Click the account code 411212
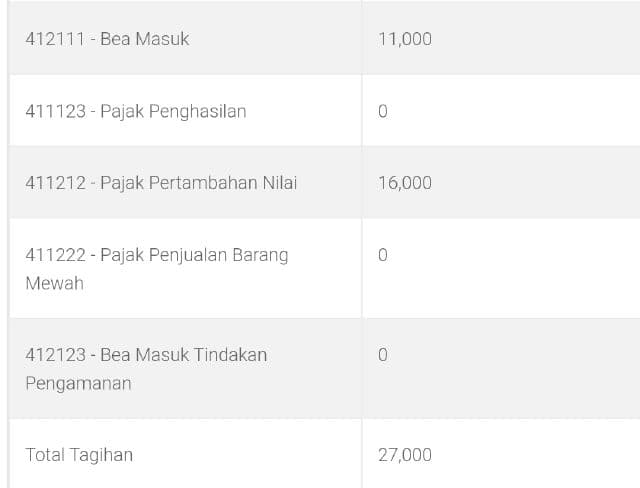This screenshot has height=488, width=640. pyautogui.click(x=56, y=183)
